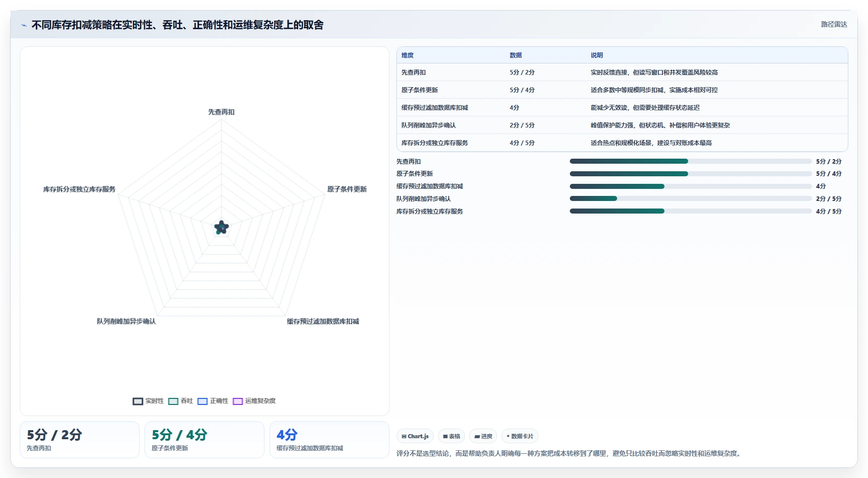
Task: Click the 路径雷达 label in header
Action: tap(834, 24)
